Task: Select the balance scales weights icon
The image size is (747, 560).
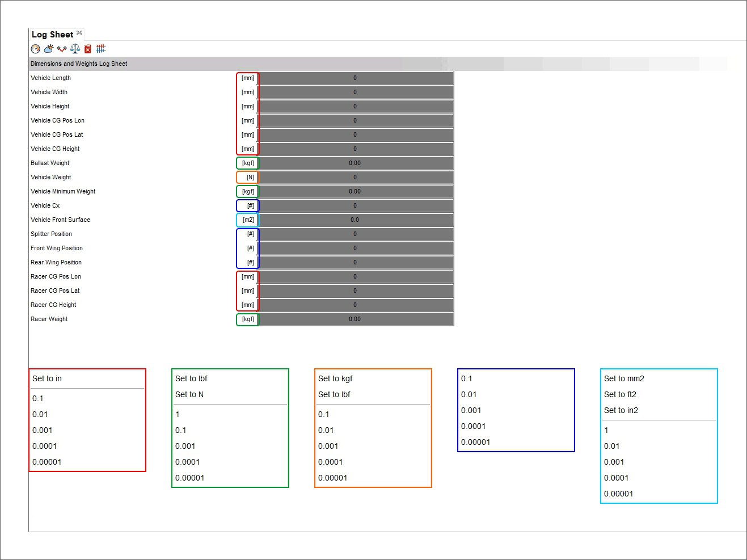Action: point(75,49)
